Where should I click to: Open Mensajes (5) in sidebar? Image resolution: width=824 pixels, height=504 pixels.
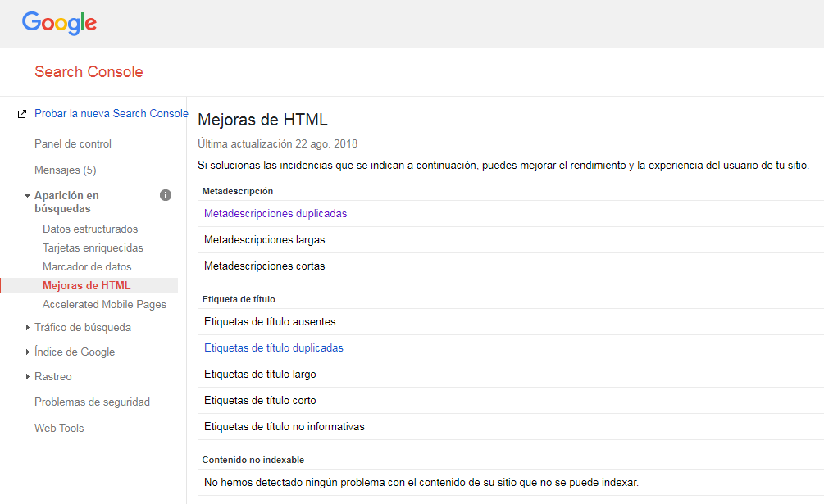click(x=65, y=170)
